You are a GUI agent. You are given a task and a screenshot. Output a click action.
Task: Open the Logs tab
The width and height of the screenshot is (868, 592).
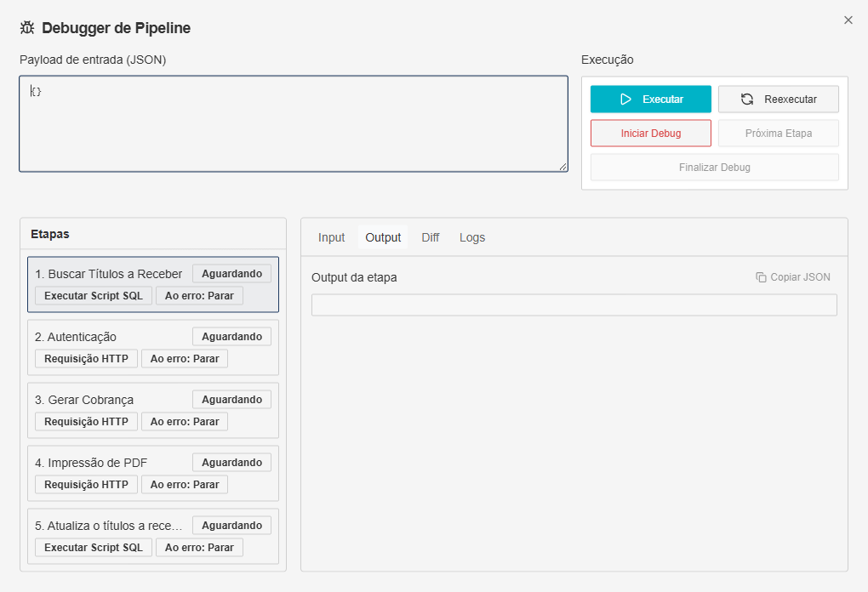point(471,237)
